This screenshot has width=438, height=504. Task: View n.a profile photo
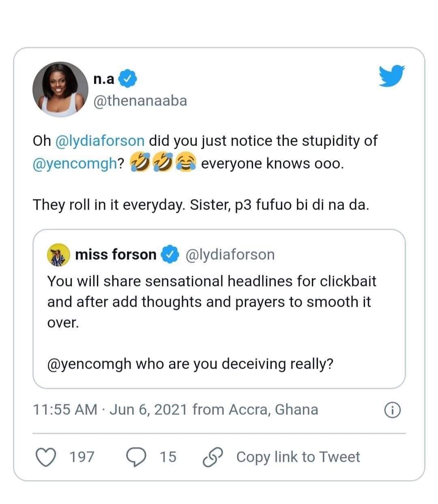click(60, 90)
